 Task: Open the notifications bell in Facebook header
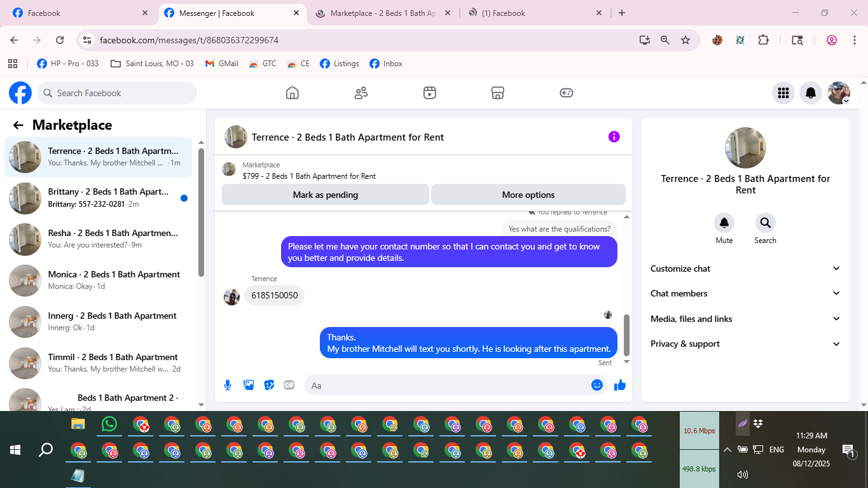point(811,93)
